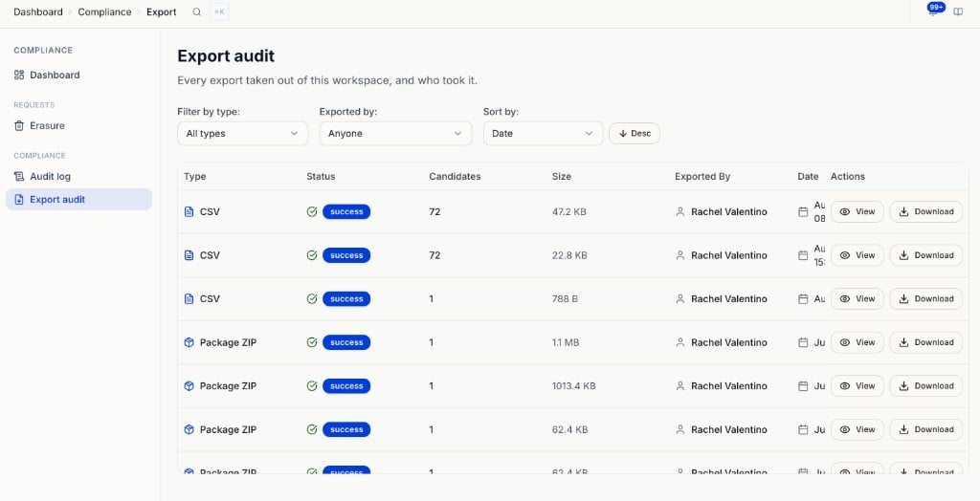Click the 1013.4 KB size cell

574,386
